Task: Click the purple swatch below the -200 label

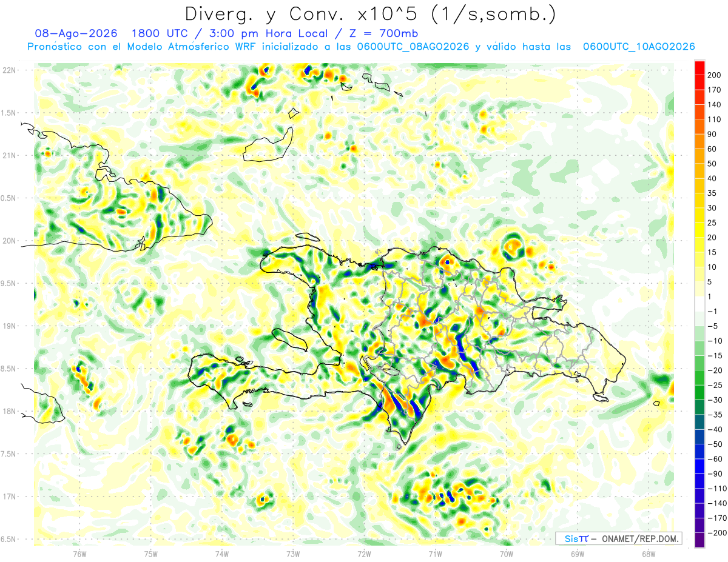Action: point(699,540)
